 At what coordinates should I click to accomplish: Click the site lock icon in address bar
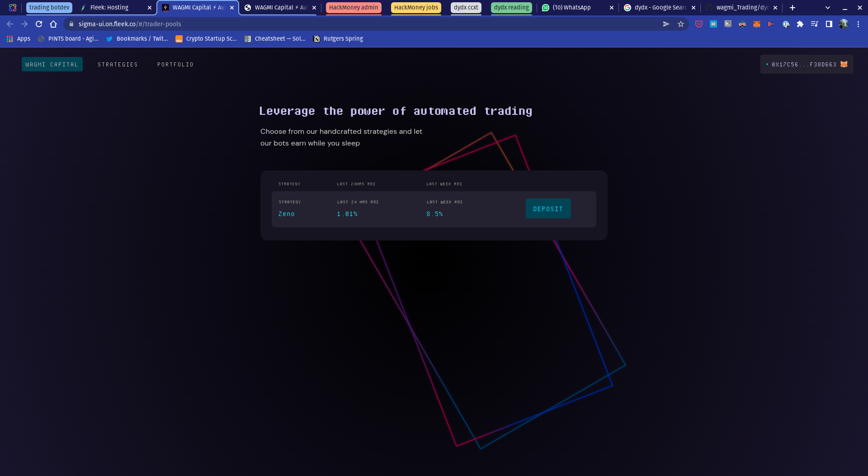(71, 24)
